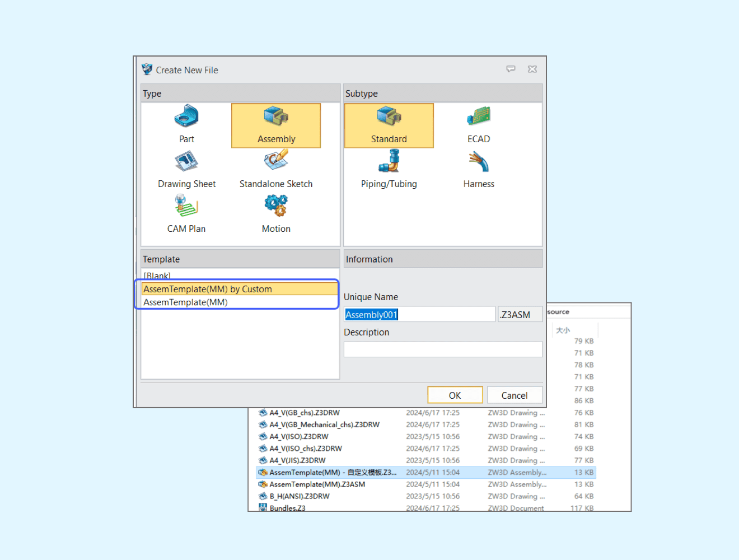The height and width of the screenshot is (560, 739).
Task: Select the Drawing Sheet type icon
Action: (x=186, y=162)
